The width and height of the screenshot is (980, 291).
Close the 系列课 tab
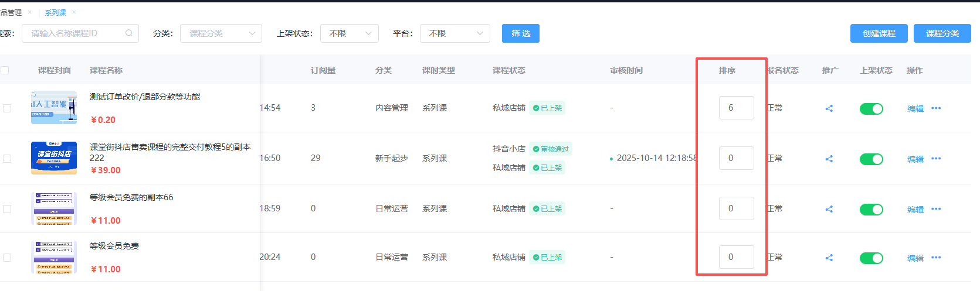pos(74,12)
